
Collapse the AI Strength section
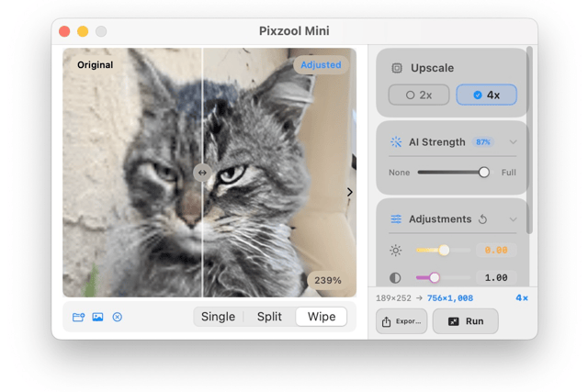(x=513, y=142)
